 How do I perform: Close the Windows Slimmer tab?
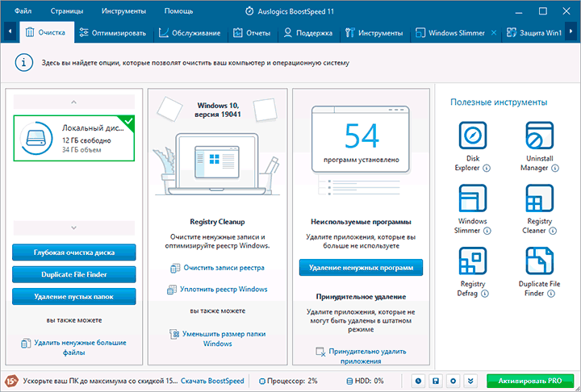pos(494,32)
